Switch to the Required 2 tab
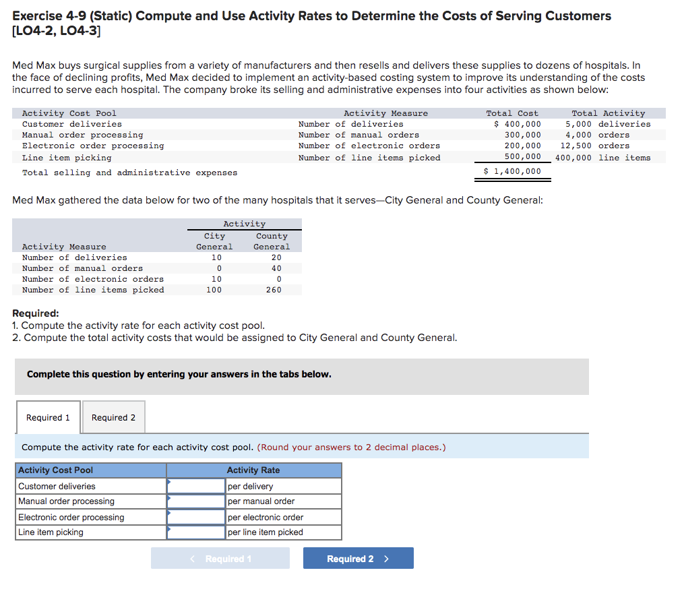Screen dimensions: 682x616 (x=113, y=417)
